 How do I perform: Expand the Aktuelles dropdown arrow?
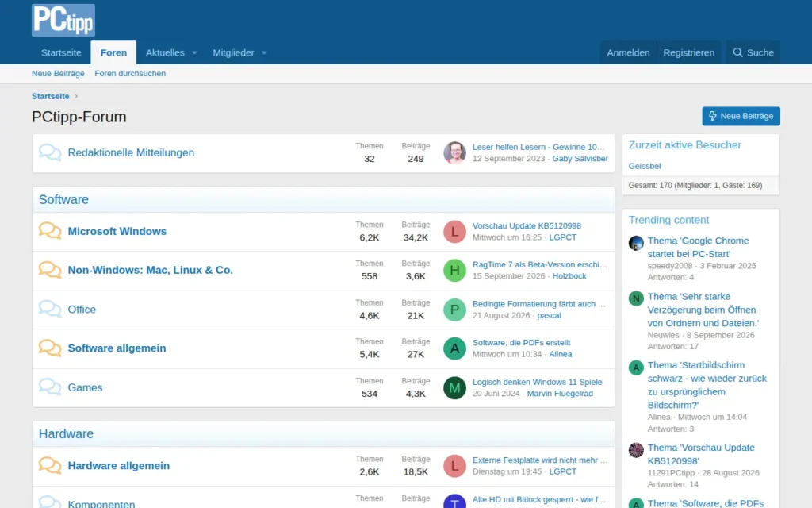(x=194, y=53)
